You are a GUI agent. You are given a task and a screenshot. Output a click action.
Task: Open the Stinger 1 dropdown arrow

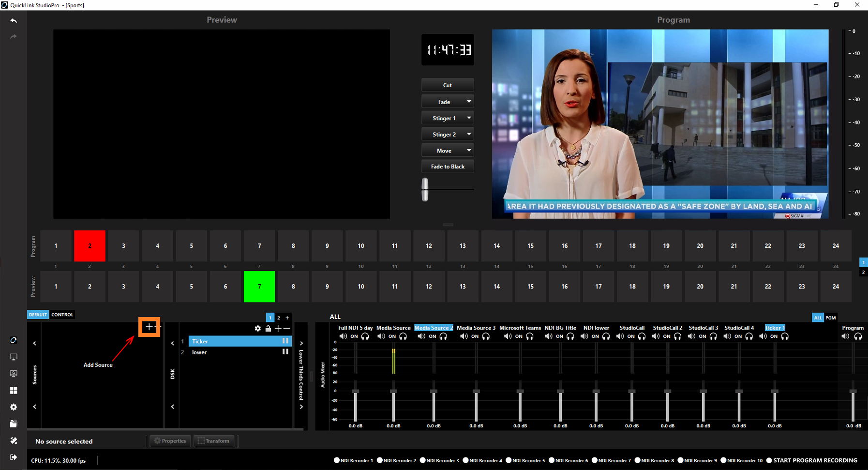pyautogui.click(x=468, y=118)
